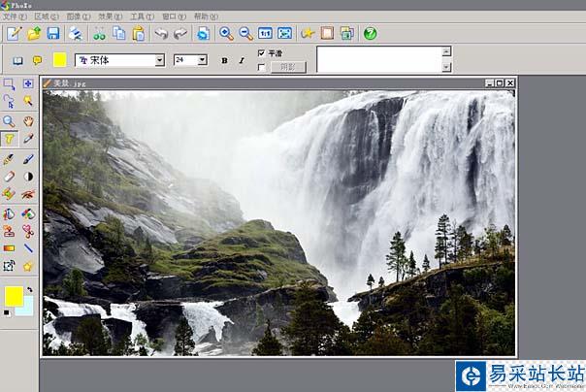
Task: Enable the shadow checkbox beside 阴影
Action: coord(261,67)
